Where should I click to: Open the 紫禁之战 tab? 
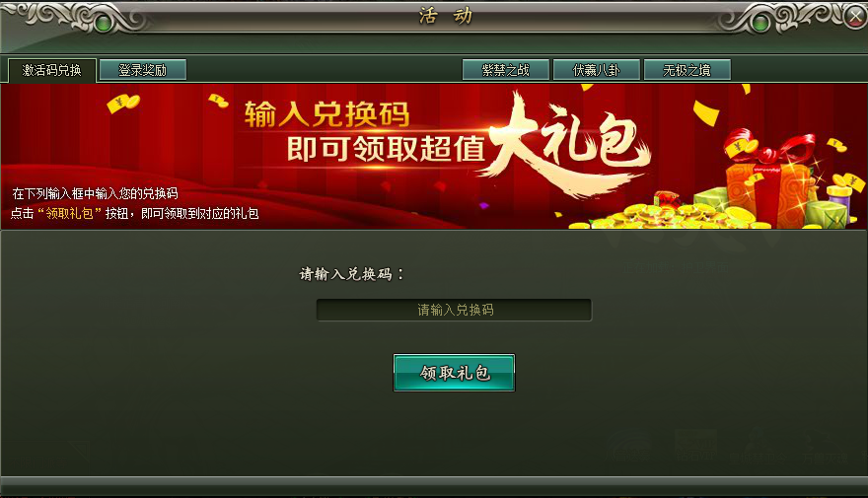coord(505,70)
